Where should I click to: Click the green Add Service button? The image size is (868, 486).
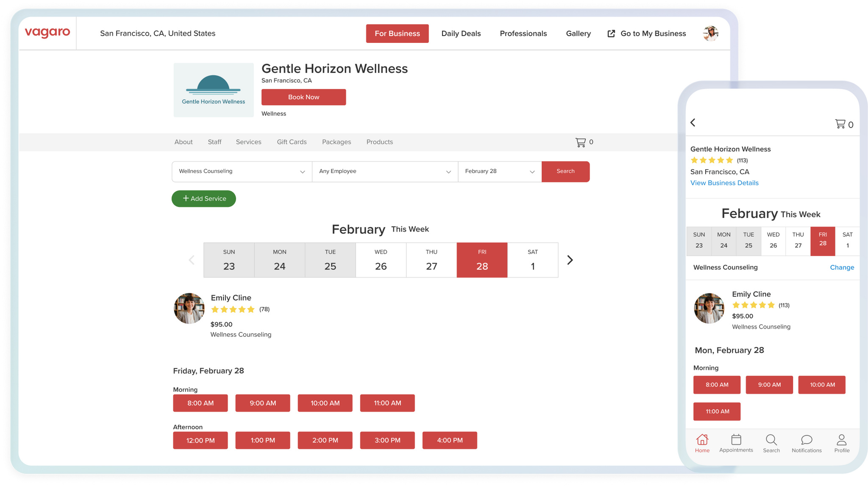(x=204, y=198)
